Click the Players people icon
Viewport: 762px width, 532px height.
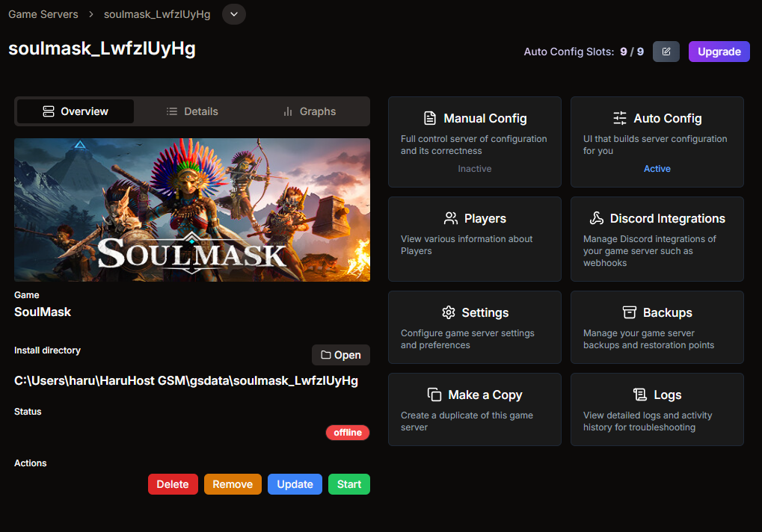coord(450,218)
